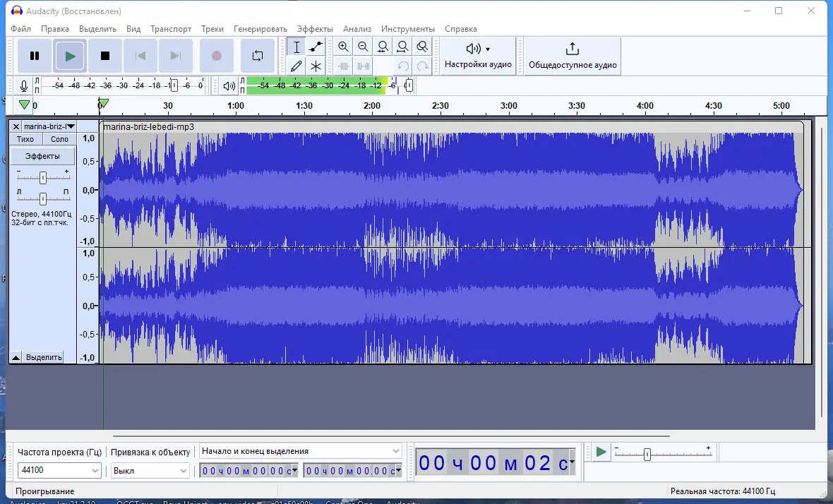Click the horizontal scrollbar under tracks
833x504 pixels.
click(x=391, y=436)
